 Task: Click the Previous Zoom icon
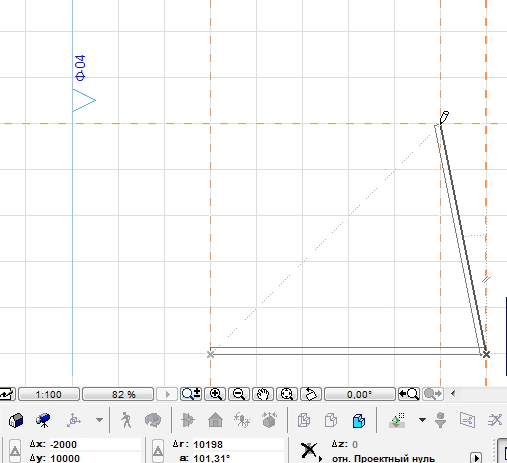pos(409,394)
